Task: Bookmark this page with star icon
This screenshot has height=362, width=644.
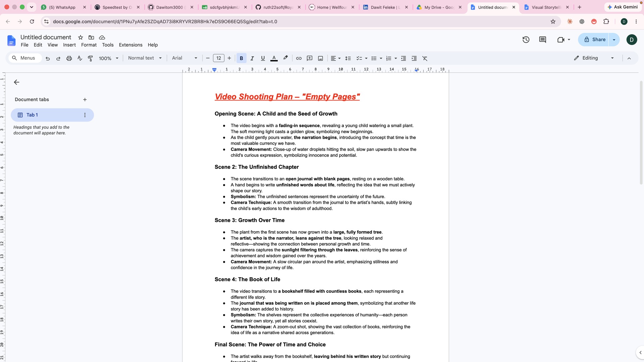Action: tap(553, 21)
